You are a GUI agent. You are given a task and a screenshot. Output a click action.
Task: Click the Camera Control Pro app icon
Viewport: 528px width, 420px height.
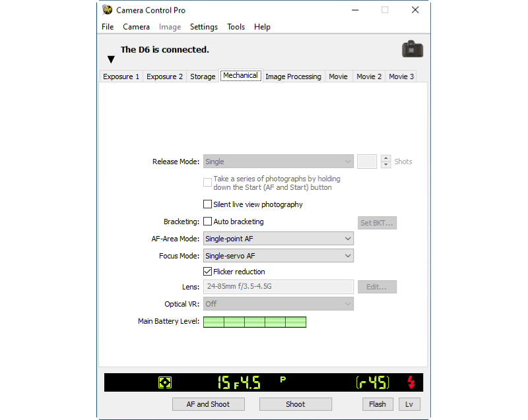pyautogui.click(x=108, y=10)
